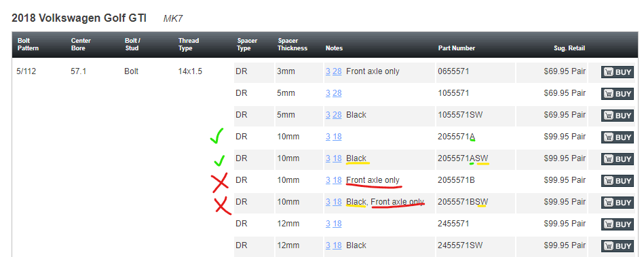Click the 2018 Volkswagen Golf GTI heading

coord(79,18)
